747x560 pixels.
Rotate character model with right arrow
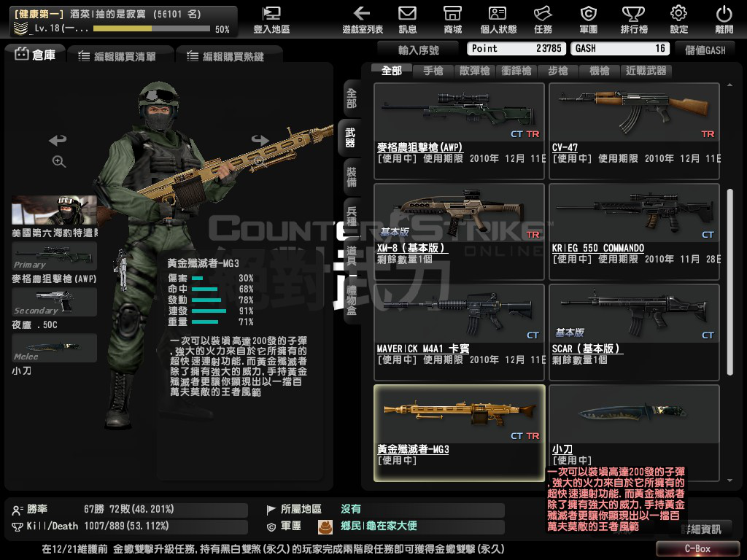(260, 140)
